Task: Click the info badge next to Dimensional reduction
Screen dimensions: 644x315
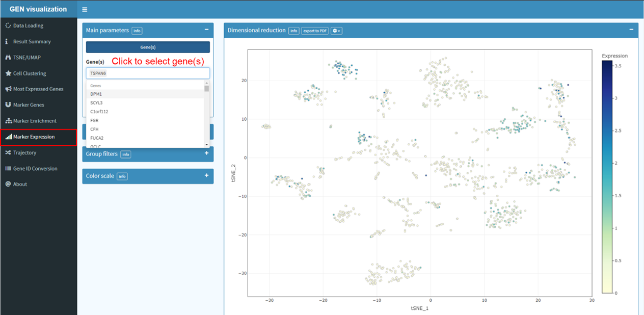Action: tap(293, 31)
